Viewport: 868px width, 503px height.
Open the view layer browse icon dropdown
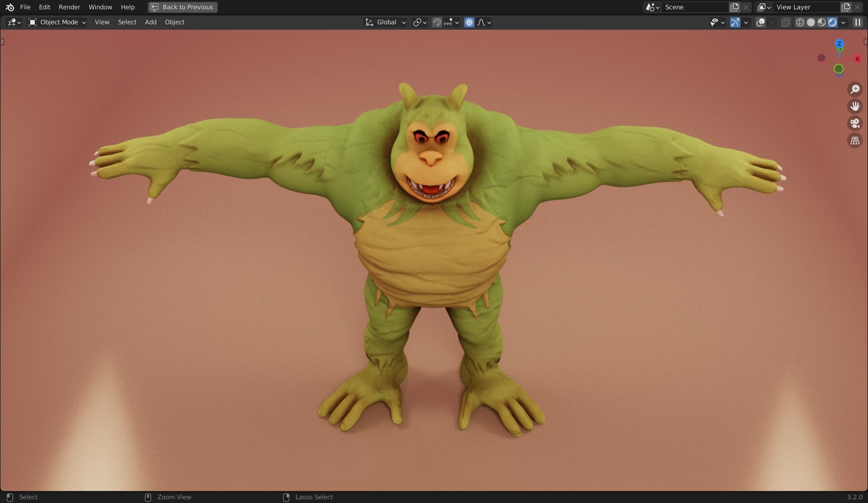(x=764, y=7)
